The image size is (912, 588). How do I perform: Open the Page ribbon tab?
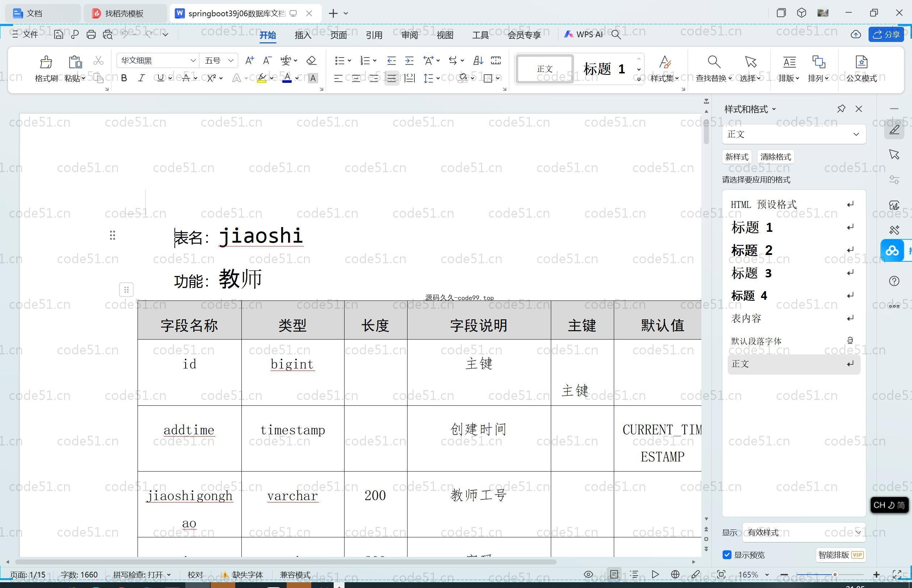pos(338,35)
